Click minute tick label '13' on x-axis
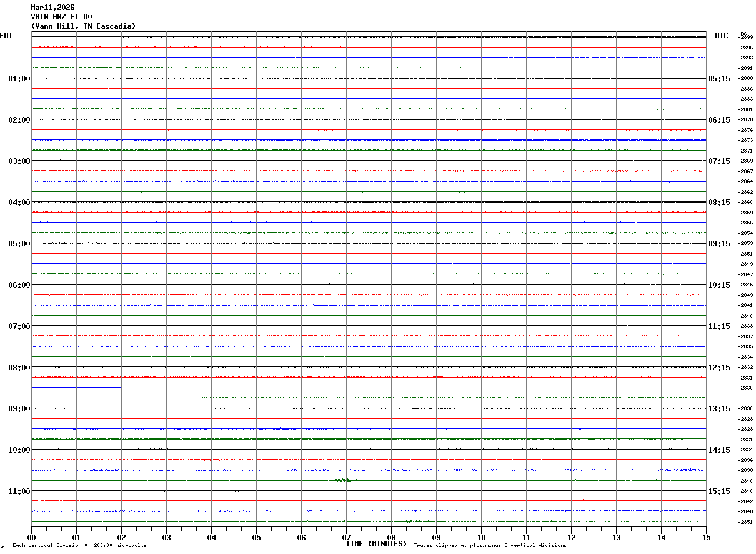The image size is (756, 554). point(616,537)
